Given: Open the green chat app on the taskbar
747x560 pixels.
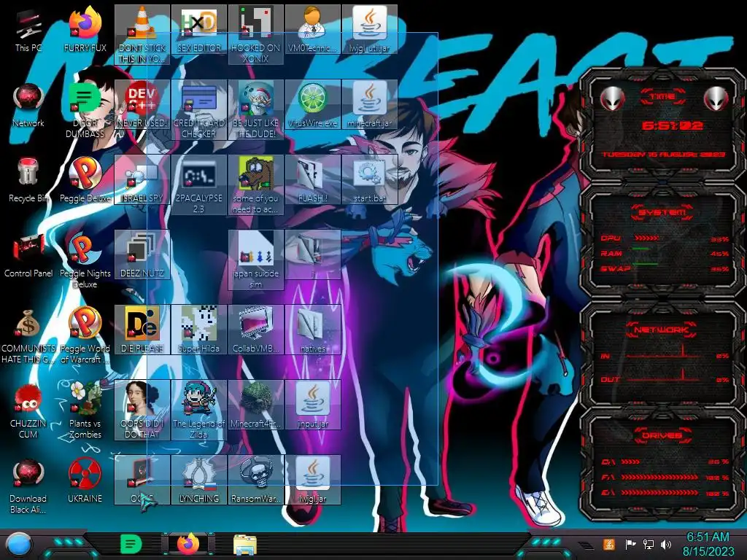Looking at the screenshot, I should point(131,544).
